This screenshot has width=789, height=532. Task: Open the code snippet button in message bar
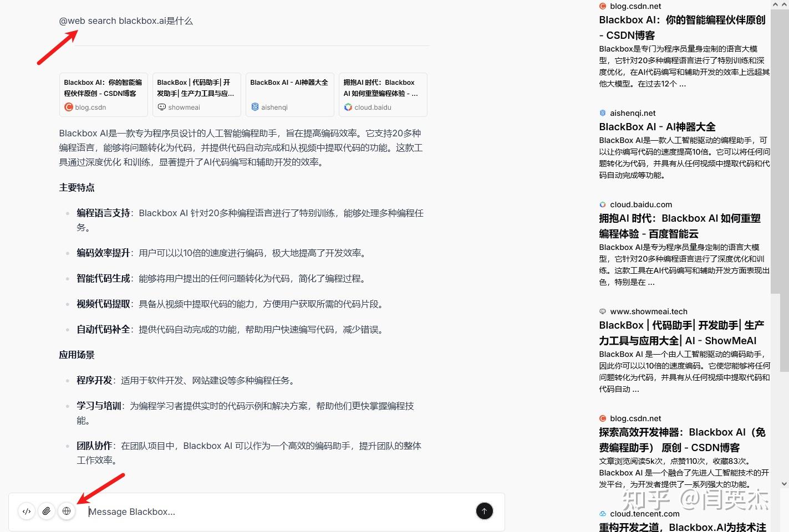point(27,511)
